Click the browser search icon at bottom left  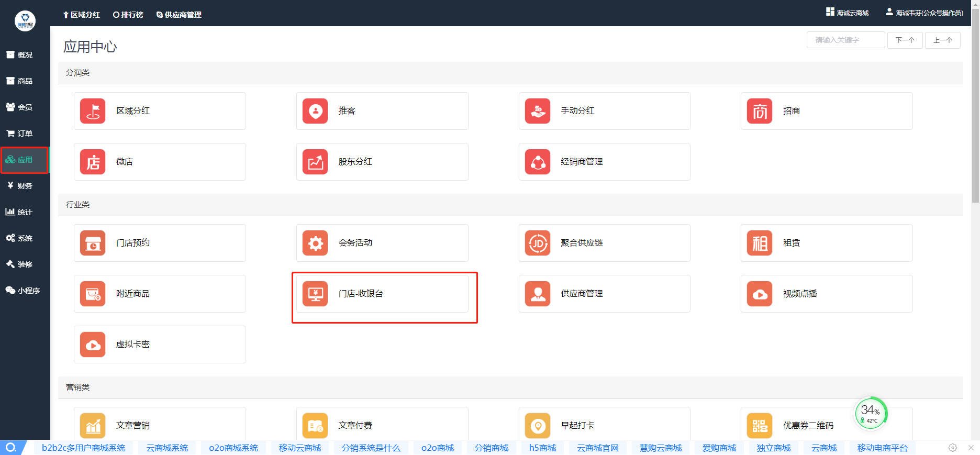11,447
